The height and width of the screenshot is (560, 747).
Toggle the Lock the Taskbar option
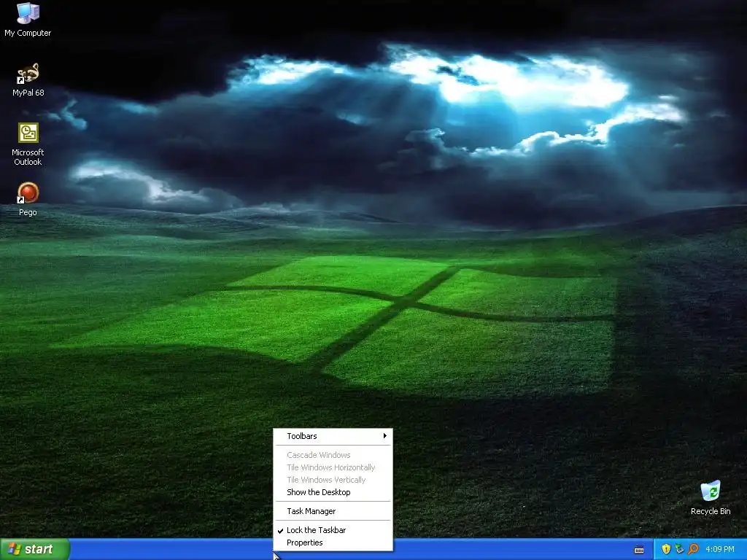click(x=333, y=530)
